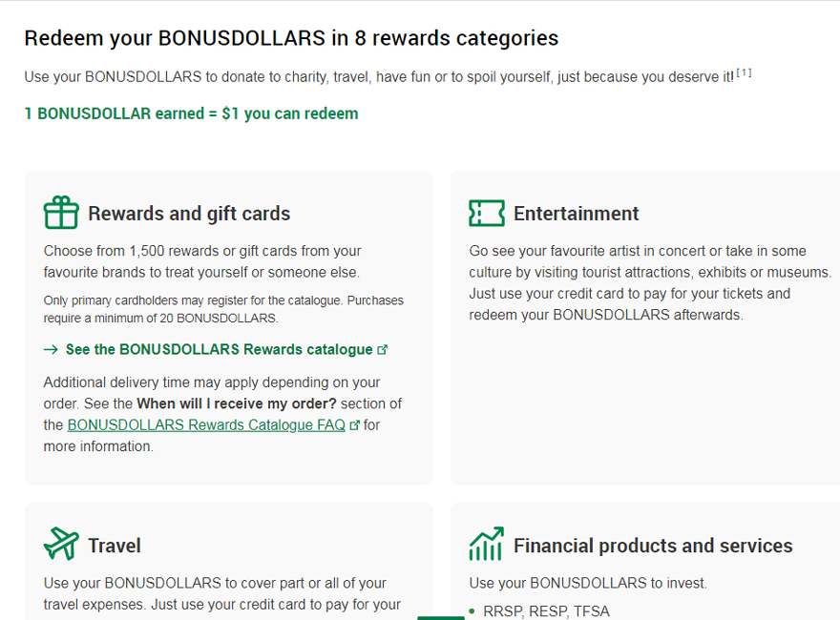Click external-link icon after Catalogue FAQ link
840x620 pixels.
[355, 425]
